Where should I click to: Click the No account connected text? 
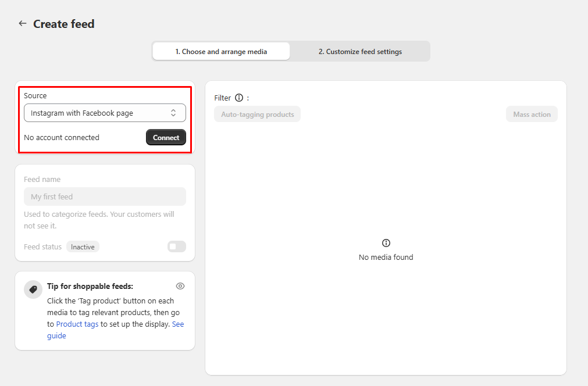point(62,138)
